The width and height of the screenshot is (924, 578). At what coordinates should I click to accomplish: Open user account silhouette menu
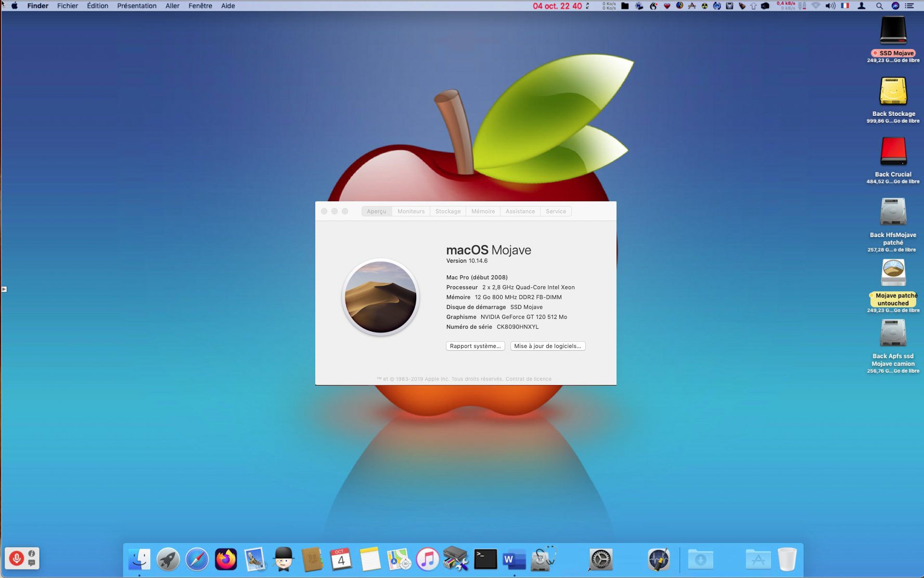(x=862, y=6)
